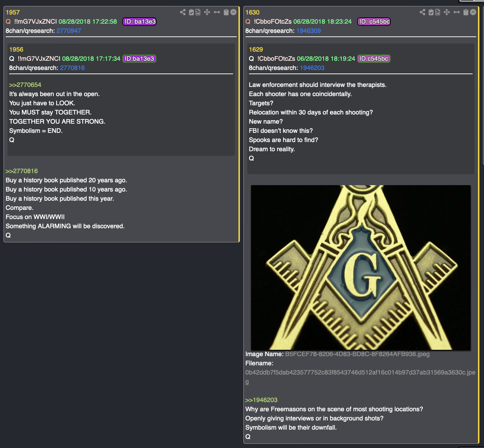484x448 pixels.
Task: Open 8chan post link 1946309
Action: [309, 31]
